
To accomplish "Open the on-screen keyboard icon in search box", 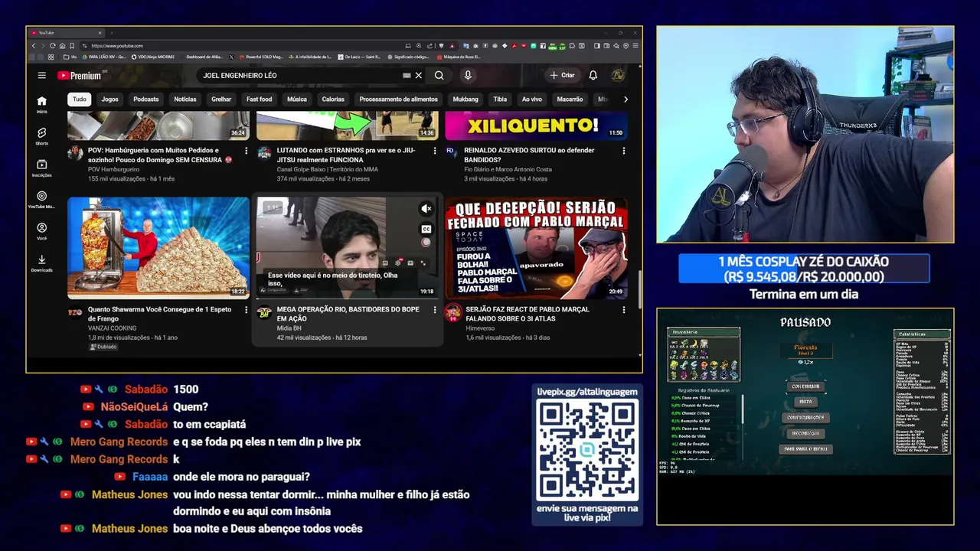I will pos(407,76).
